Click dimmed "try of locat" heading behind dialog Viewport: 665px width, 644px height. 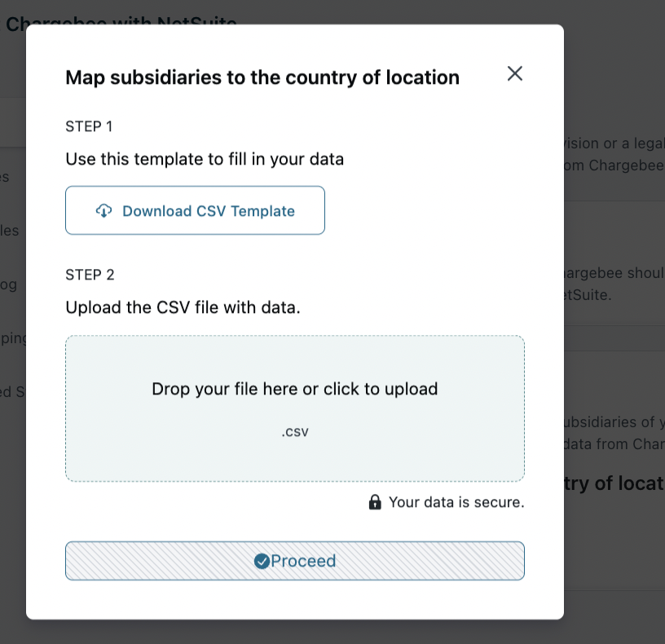point(614,483)
